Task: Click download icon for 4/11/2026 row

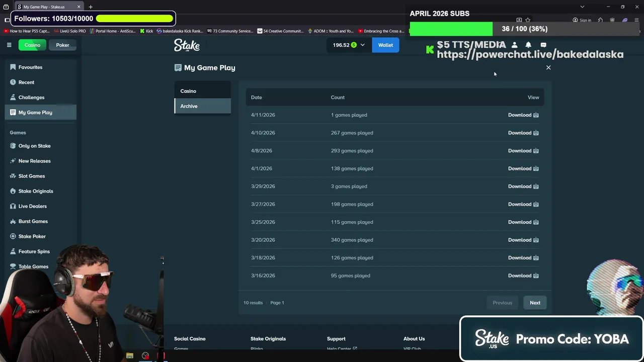Action: click(536, 115)
